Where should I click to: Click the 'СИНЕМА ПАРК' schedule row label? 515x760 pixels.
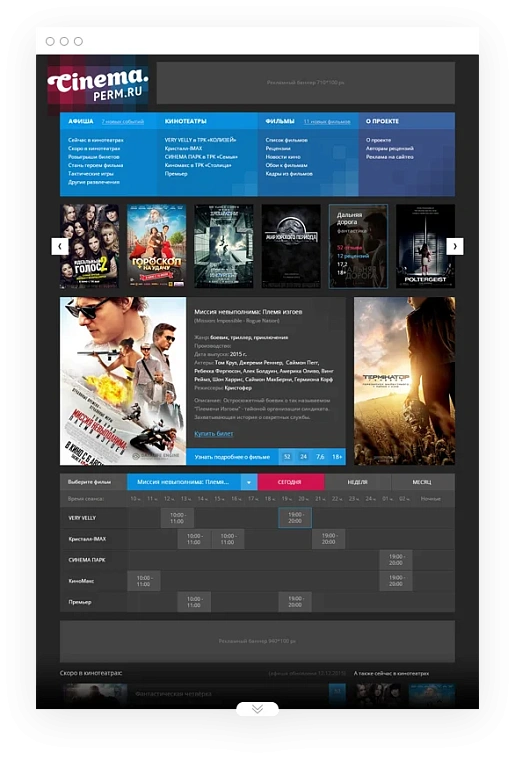point(87,560)
